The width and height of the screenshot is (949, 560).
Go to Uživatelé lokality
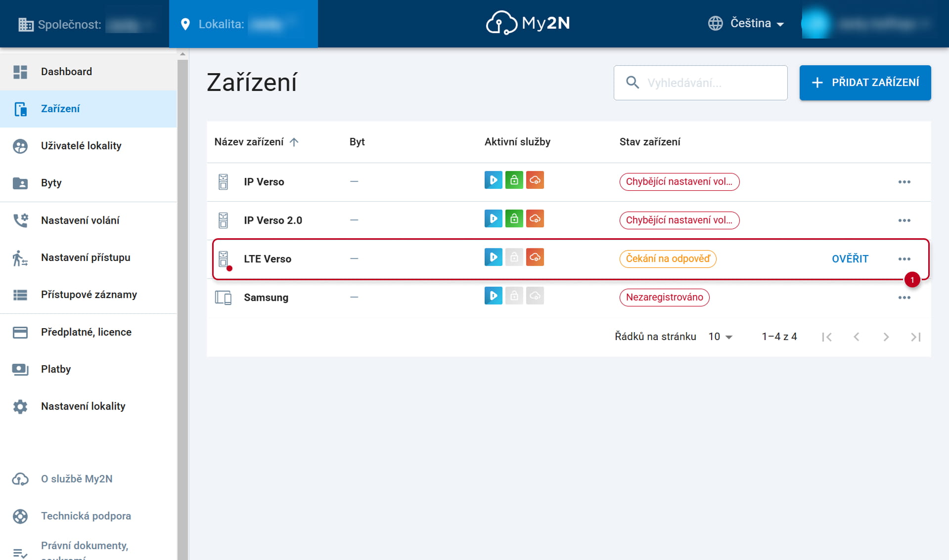88,146
